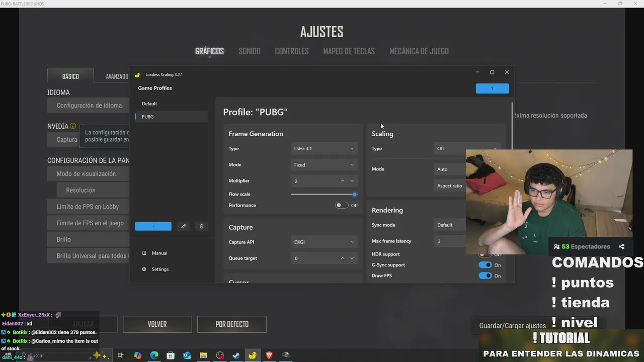Open the Aspect ratio dropdown
644x362 pixels.
[x=450, y=186]
